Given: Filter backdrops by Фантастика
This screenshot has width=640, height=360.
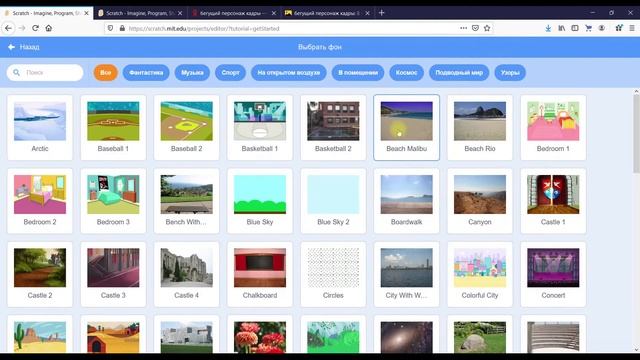Looking at the screenshot, I should [146, 73].
